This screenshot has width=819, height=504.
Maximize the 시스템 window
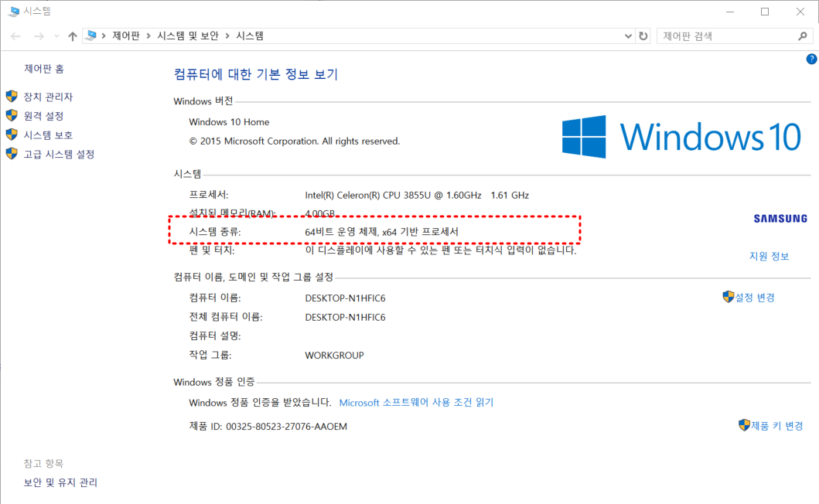(765, 12)
